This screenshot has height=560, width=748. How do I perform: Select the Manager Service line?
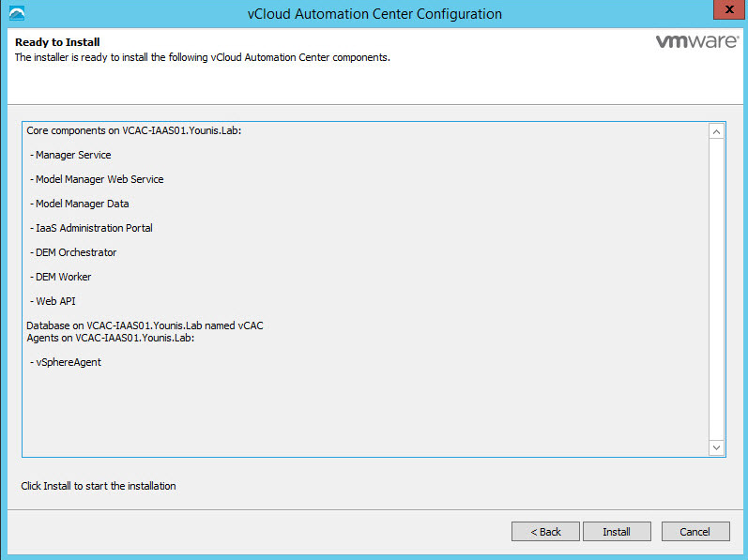[x=72, y=155]
